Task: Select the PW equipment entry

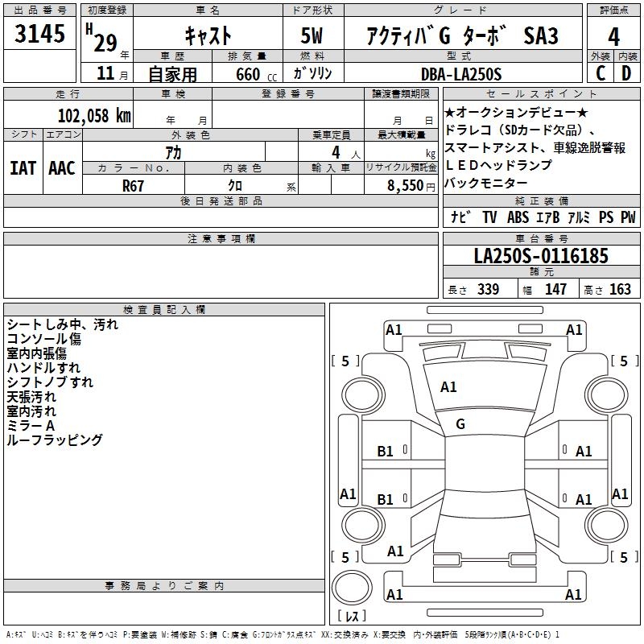Action: 628,217
